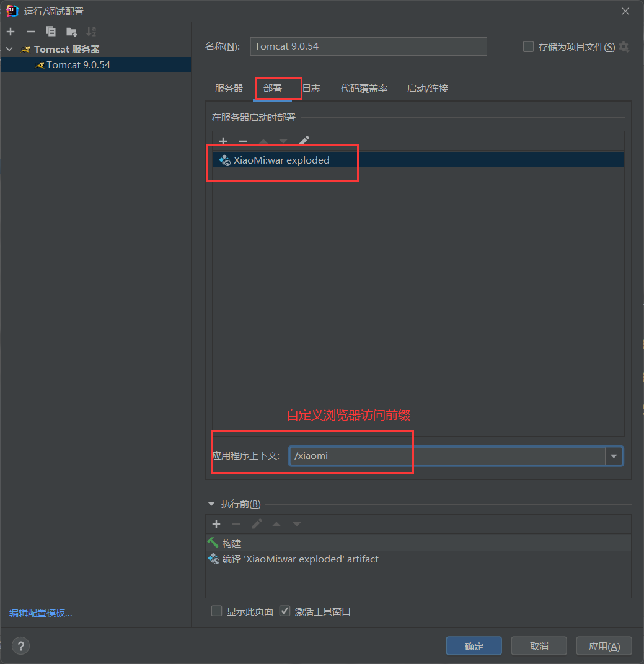Open application context dropdown arrow
The image size is (644, 664).
tap(614, 456)
